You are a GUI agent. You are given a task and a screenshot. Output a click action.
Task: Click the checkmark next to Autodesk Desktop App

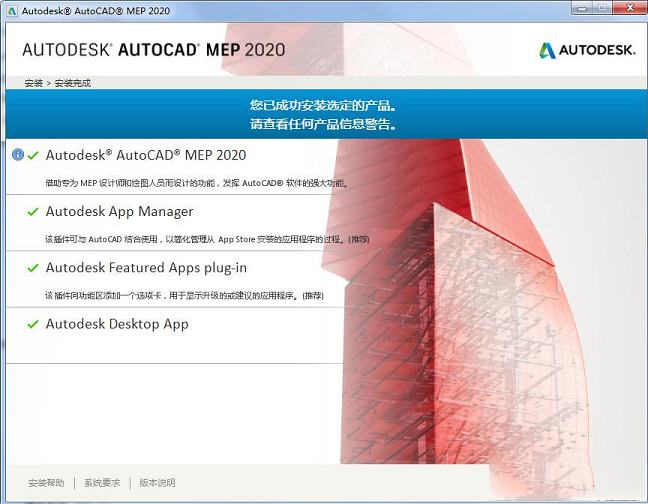pos(33,324)
